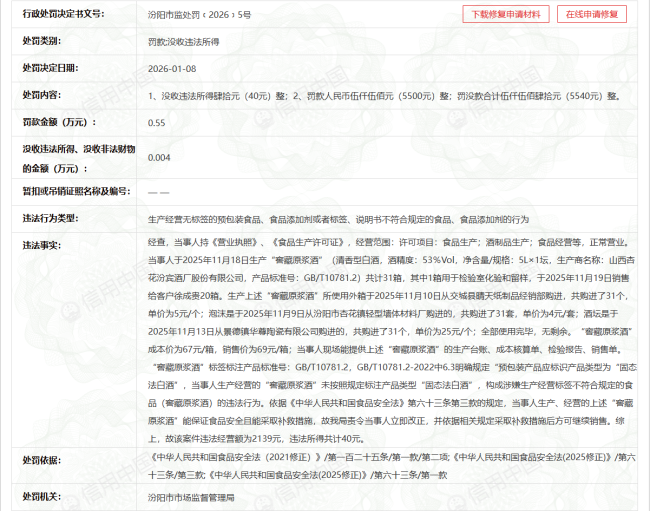The image size is (650, 511).
Task: Select the authority 汾阳市市场监督管理局
Action: [191, 497]
